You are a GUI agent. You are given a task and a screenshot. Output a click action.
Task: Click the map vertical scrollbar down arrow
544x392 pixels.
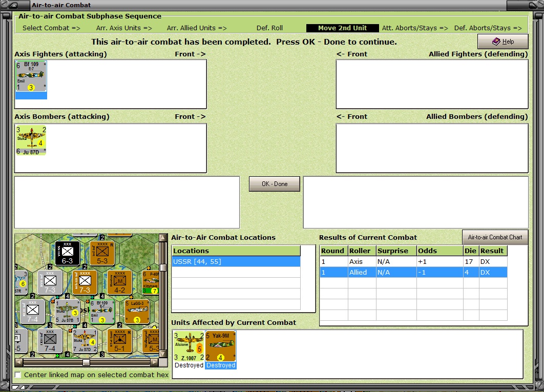(x=163, y=354)
